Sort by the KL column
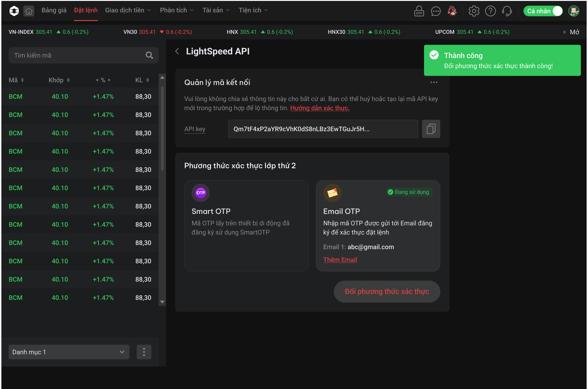Image resolution: width=588 pixels, height=389 pixels. tap(142, 80)
